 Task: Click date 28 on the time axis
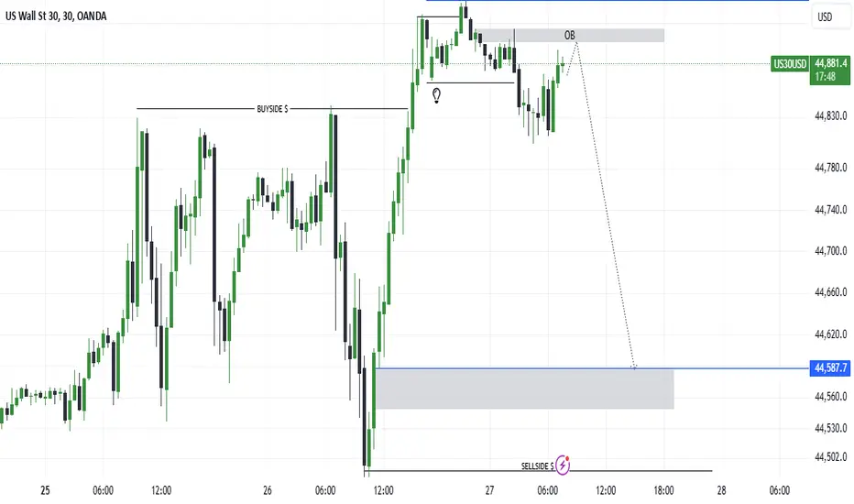pyautogui.click(x=721, y=490)
